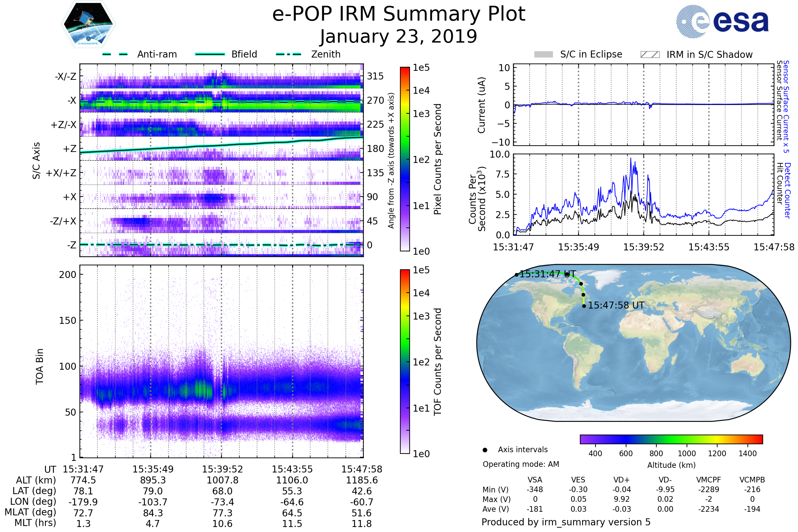
Task: Click the 15:31:47 UT orbit start label
Action: 548,274
